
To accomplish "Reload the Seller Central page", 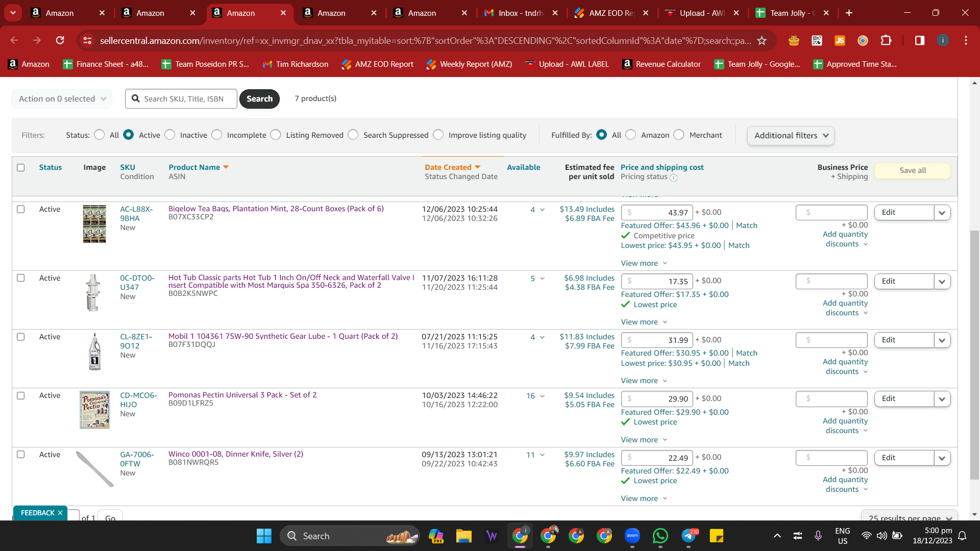I will click(x=60, y=40).
